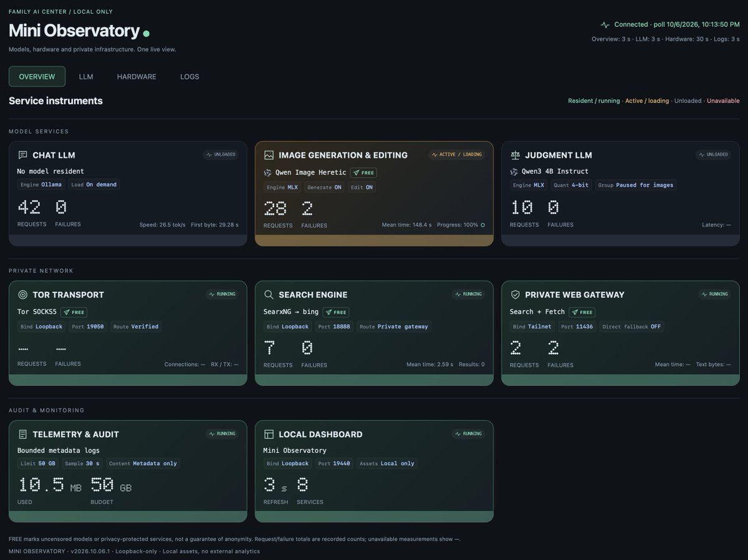Click the Assets Local only chip
748x560 pixels.
click(x=387, y=463)
